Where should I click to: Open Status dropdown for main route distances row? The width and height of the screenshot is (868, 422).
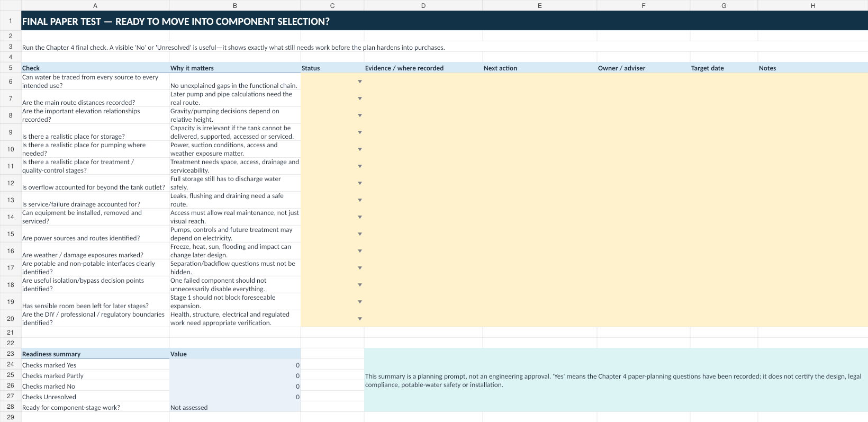point(360,98)
